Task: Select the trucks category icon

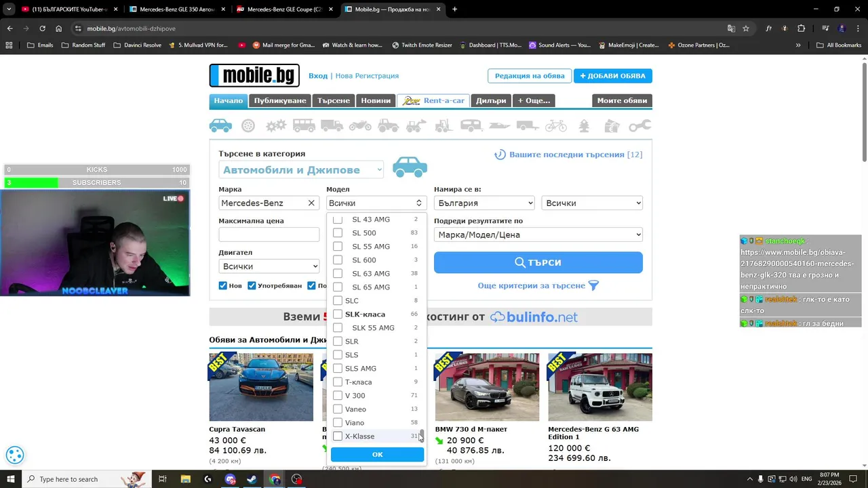Action: pyautogui.click(x=332, y=125)
